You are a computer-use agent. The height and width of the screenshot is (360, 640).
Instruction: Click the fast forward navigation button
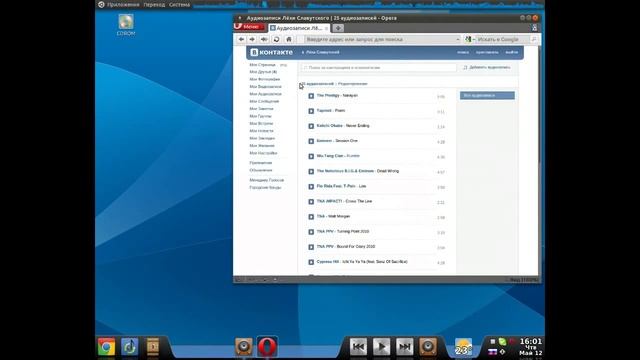click(x=264, y=39)
